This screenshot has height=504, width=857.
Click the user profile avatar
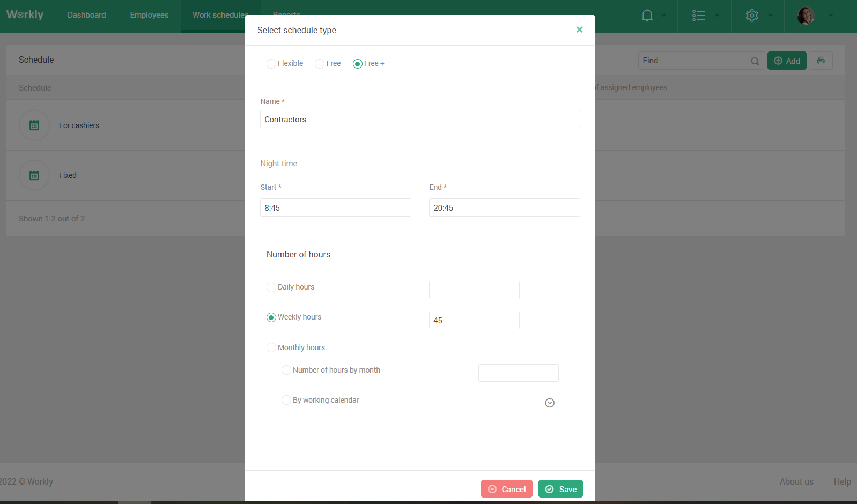(806, 16)
